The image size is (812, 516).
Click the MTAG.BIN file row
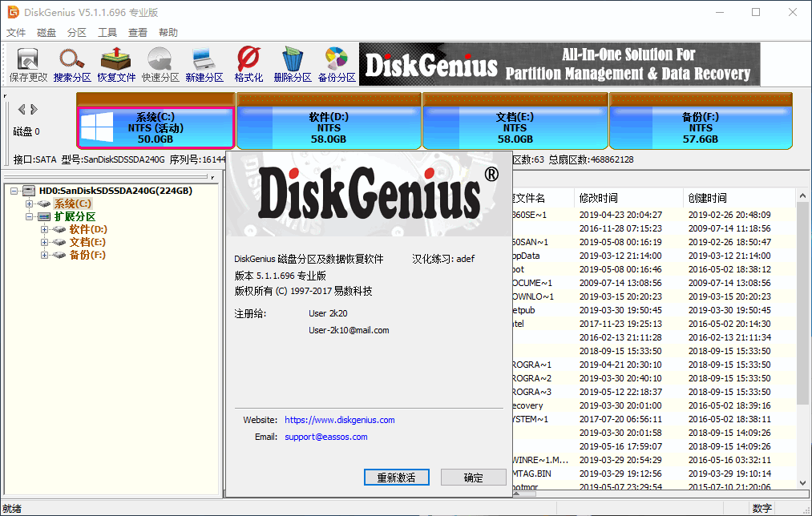[x=655, y=474]
